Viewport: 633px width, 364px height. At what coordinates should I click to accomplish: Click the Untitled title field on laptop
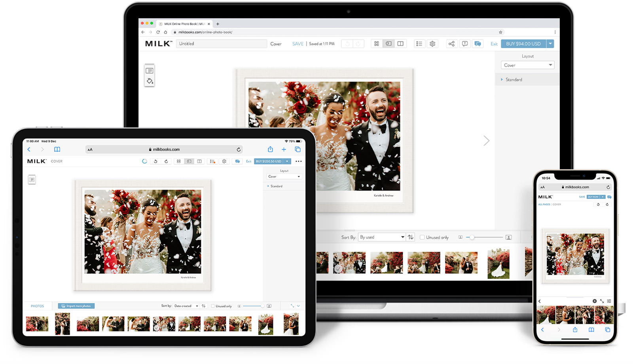222,44
